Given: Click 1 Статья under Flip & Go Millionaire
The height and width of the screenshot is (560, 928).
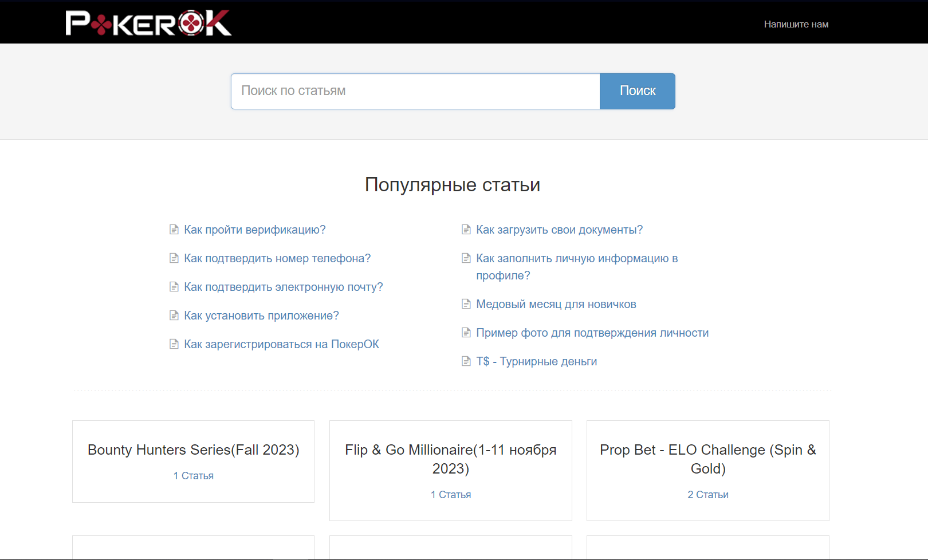Looking at the screenshot, I should tap(451, 495).
